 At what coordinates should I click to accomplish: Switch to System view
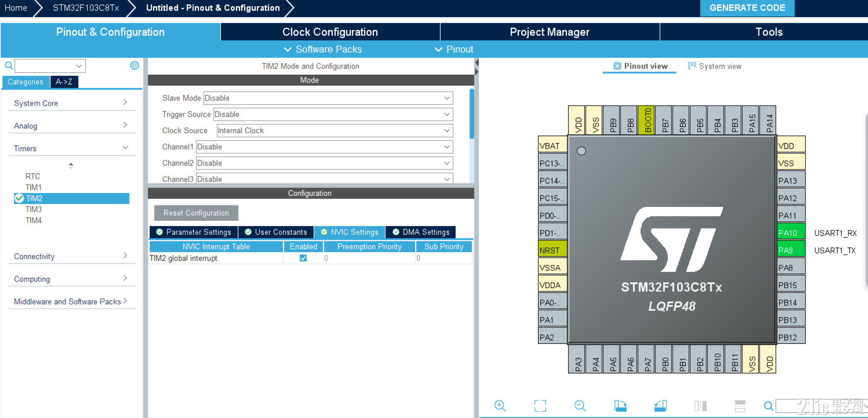point(715,66)
